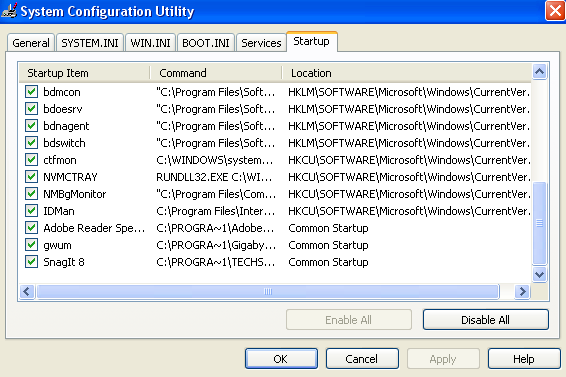Click the vertical scrollbar down arrow
The image size is (566, 377).
tap(539, 274)
